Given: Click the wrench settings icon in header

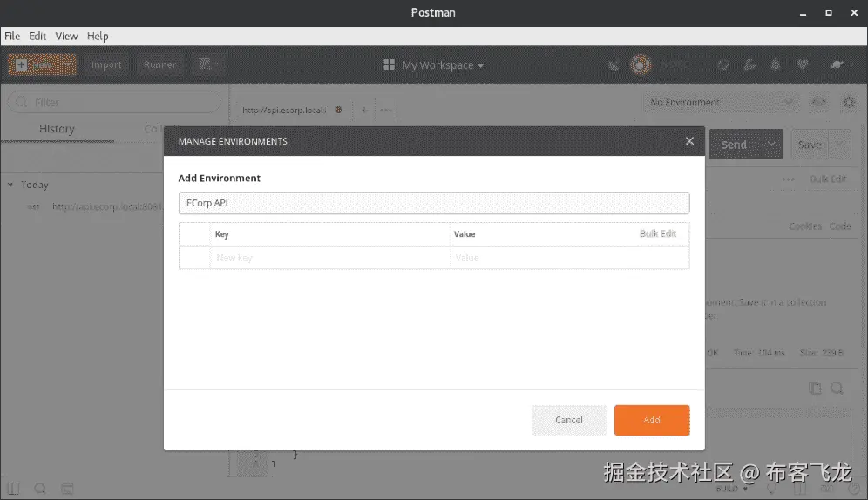Looking at the screenshot, I should pos(749,64).
